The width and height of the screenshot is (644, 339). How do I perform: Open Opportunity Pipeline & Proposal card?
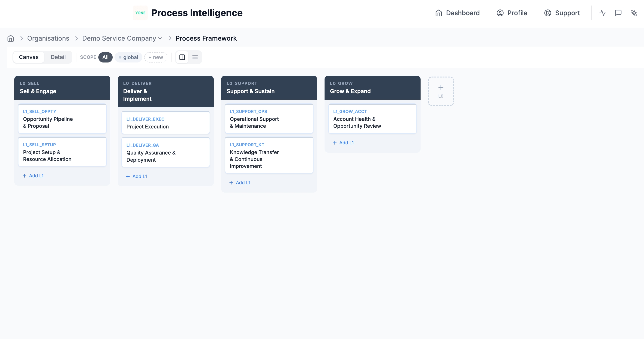tap(62, 119)
